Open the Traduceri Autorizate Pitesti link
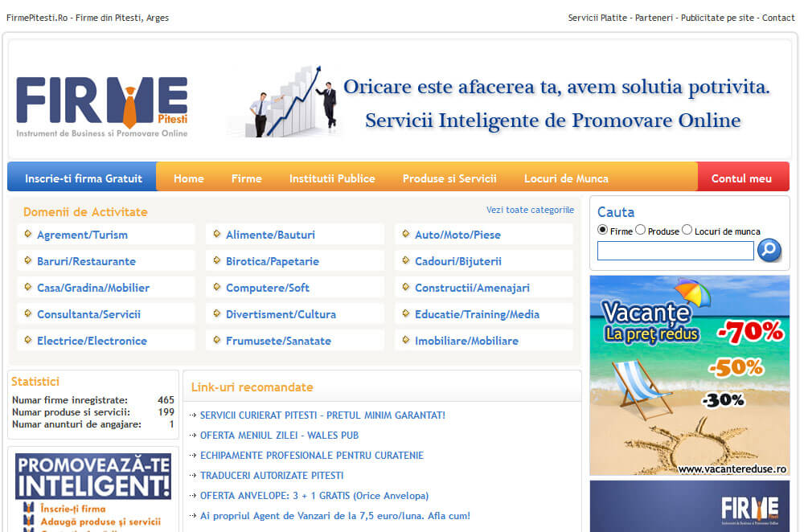804x532 pixels. [272, 476]
